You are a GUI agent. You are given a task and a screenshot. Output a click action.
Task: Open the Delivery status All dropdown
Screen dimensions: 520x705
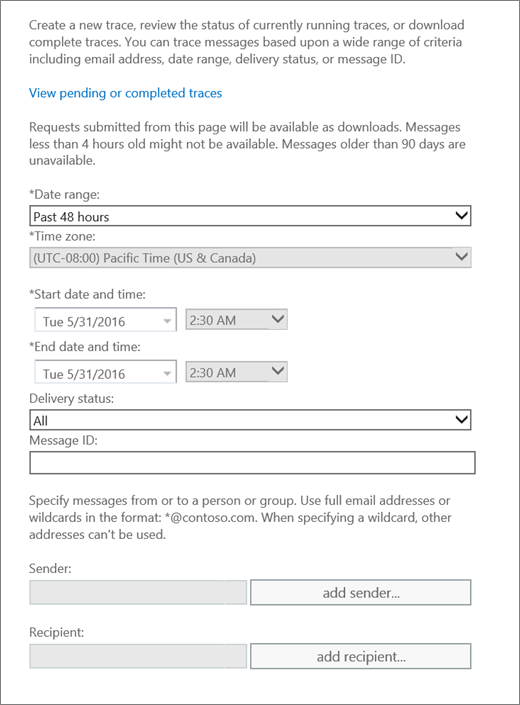[250, 419]
